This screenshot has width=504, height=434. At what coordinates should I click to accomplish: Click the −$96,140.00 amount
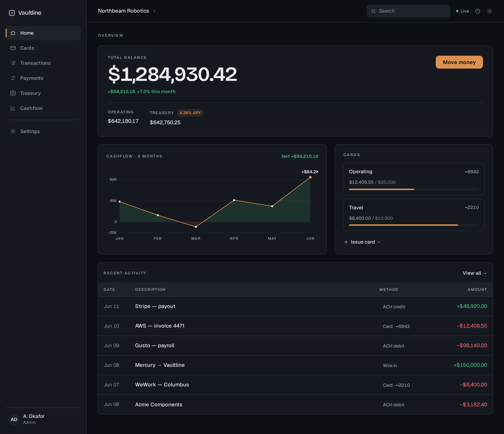click(x=472, y=345)
